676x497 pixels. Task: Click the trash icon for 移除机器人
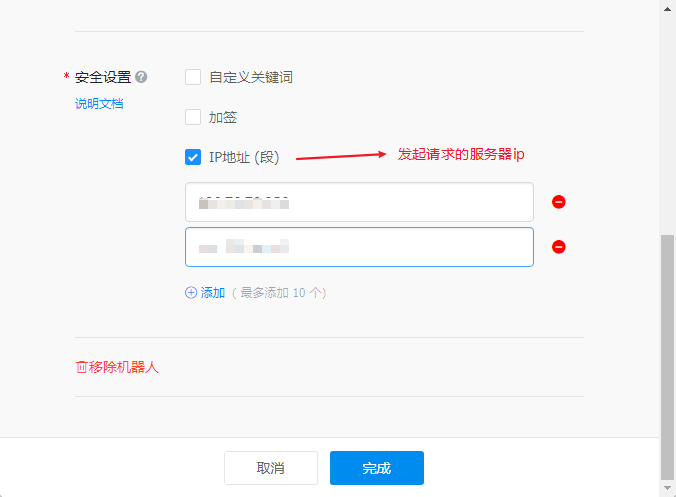[81, 367]
